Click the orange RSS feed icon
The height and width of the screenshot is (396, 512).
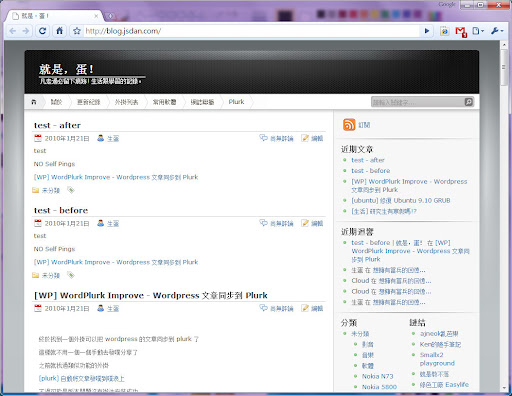pyautogui.click(x=349, y=125)
